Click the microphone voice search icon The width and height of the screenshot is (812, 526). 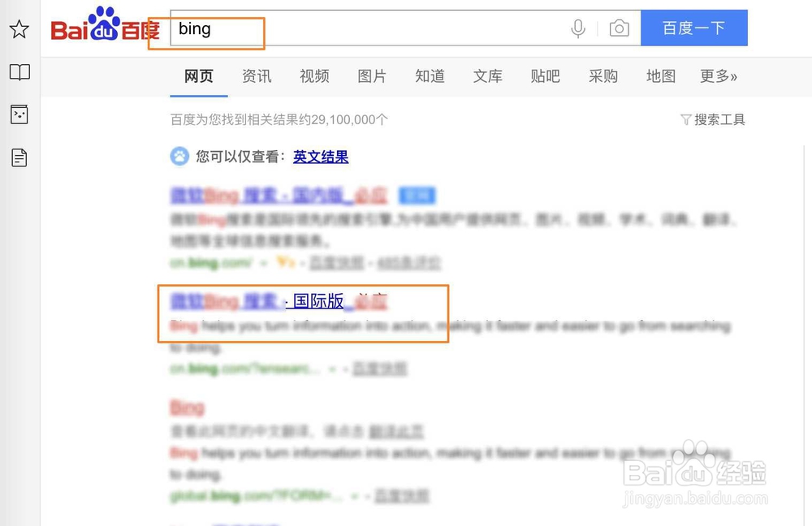(578, 28)
